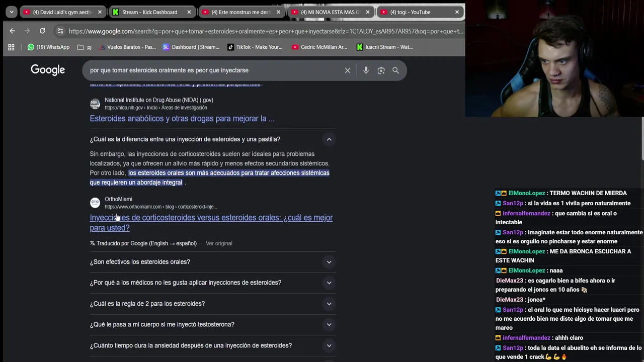The height and width of the screenshot is (362, 644).
Task: Start voice search with microphone icon
Action: tap(366, 70)
